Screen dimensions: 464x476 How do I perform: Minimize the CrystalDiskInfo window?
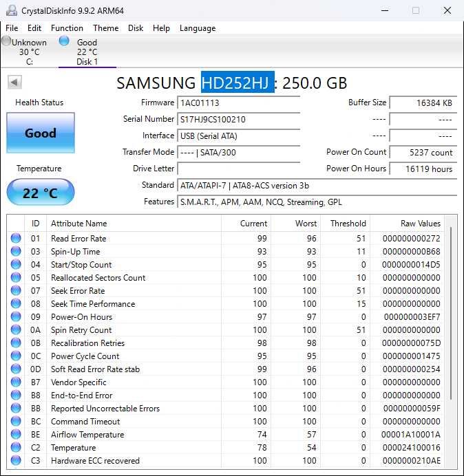click(x=385, y=10)
